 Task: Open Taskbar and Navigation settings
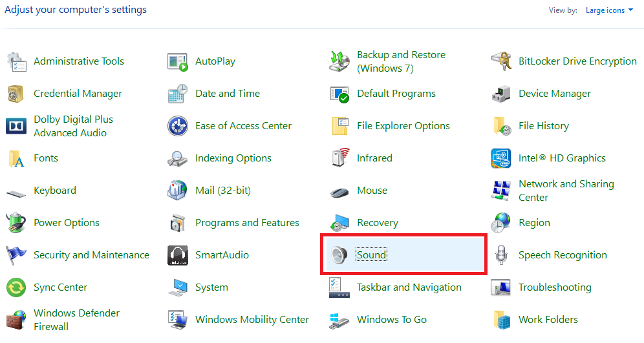409,287
